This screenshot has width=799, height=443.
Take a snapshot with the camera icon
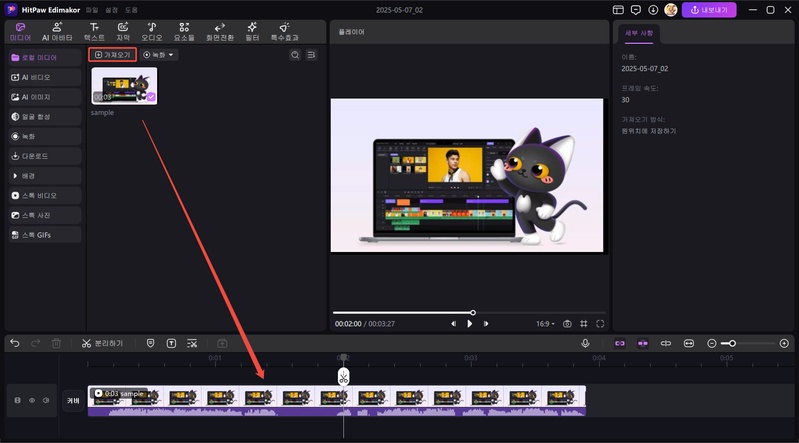(x=567, y=323)
